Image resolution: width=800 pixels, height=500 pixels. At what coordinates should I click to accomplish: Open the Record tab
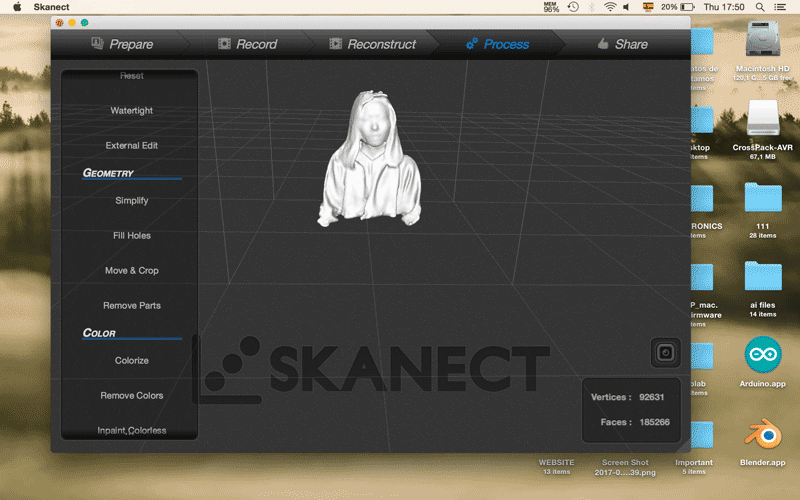pyautogui.click(x=247, y=44)
